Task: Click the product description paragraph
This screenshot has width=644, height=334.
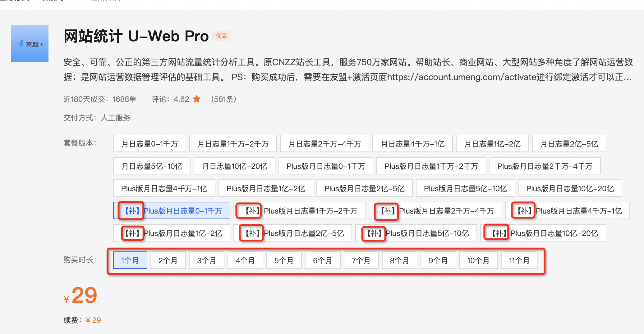Action: pyautogui.click(x=348, y=70)
